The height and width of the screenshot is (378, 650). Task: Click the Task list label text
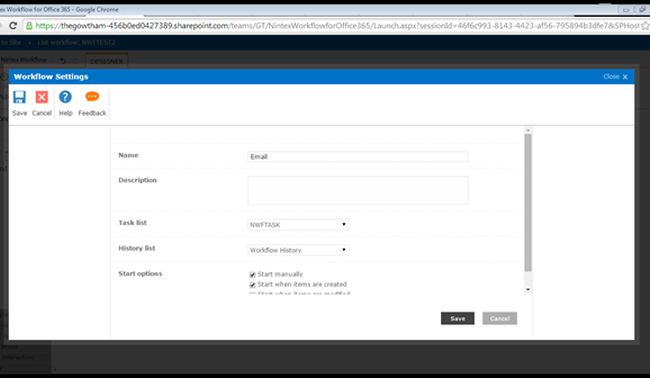(133, 223)
